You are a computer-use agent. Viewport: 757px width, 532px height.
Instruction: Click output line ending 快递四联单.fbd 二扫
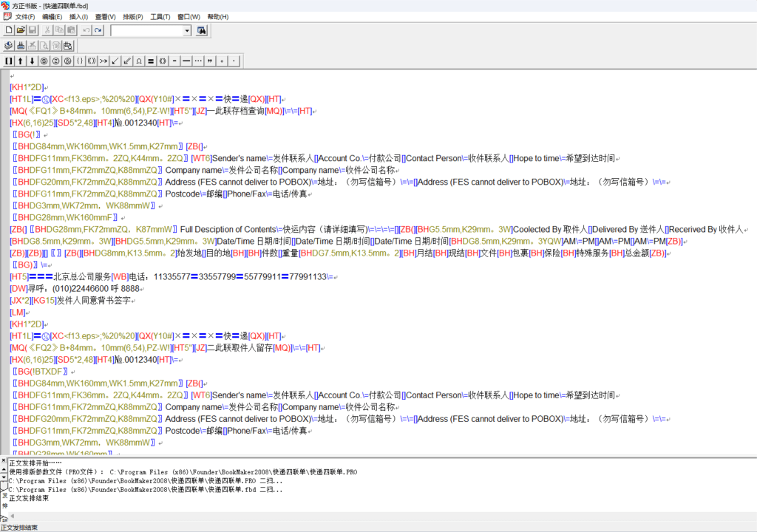(x=146, y=489)
